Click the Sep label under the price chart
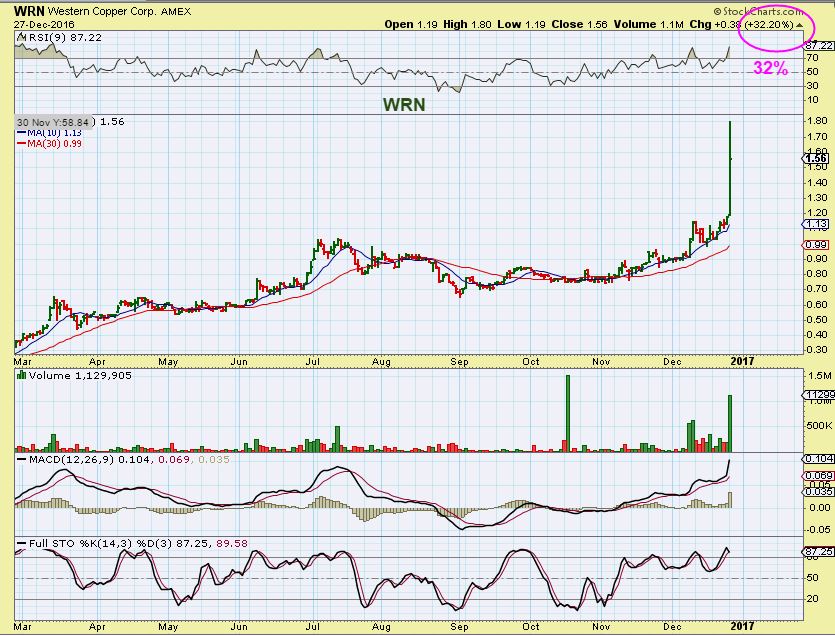 coord(459,362)
